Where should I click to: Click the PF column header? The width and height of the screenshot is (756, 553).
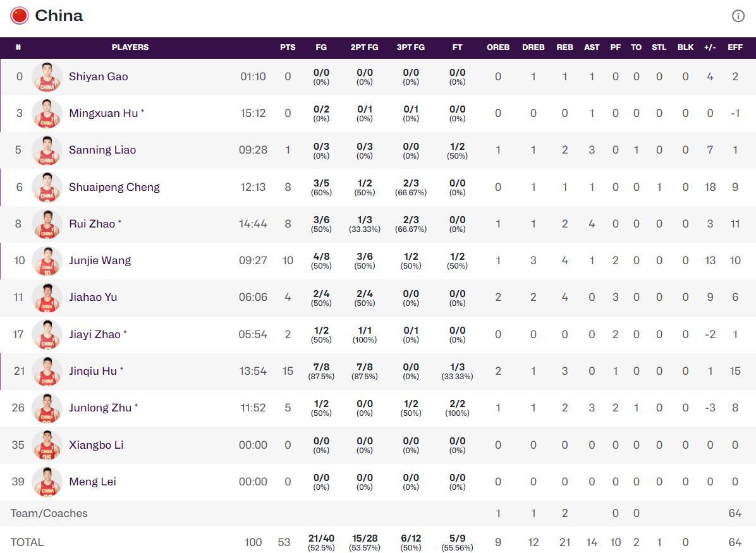coord(615,47)
